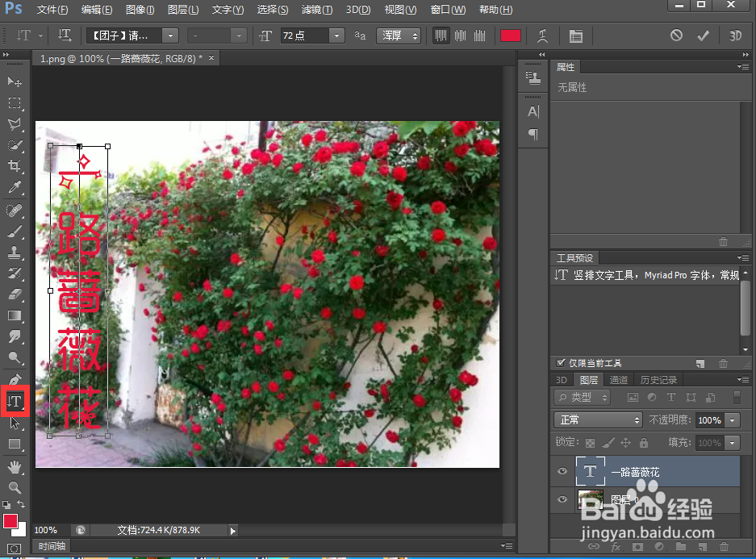Select the Healing Brush tool
This screenshot has height=559, width=756.
point(15,210)
